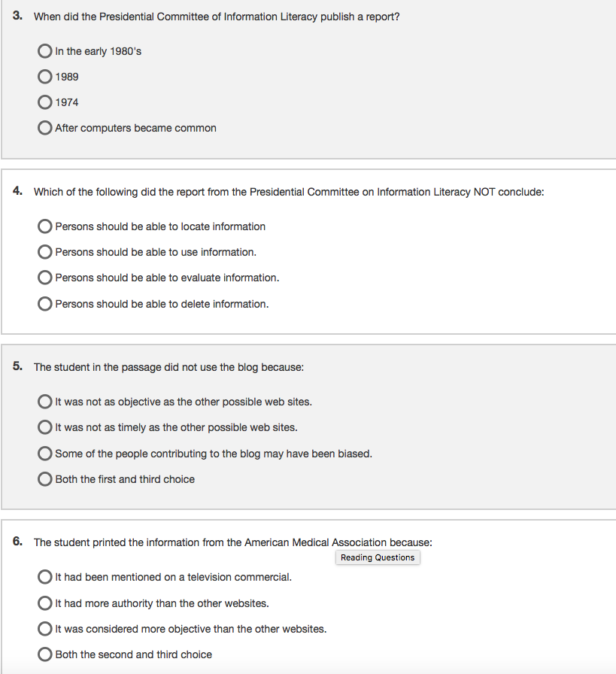Click the Reading Questions button
Image resolution: width=616 pixels, height=674 pixels.
[377, 557]
